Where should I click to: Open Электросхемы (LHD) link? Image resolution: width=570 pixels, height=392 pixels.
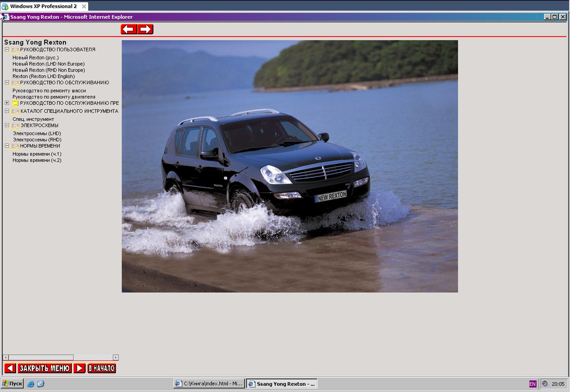click(x=37, y=133)
